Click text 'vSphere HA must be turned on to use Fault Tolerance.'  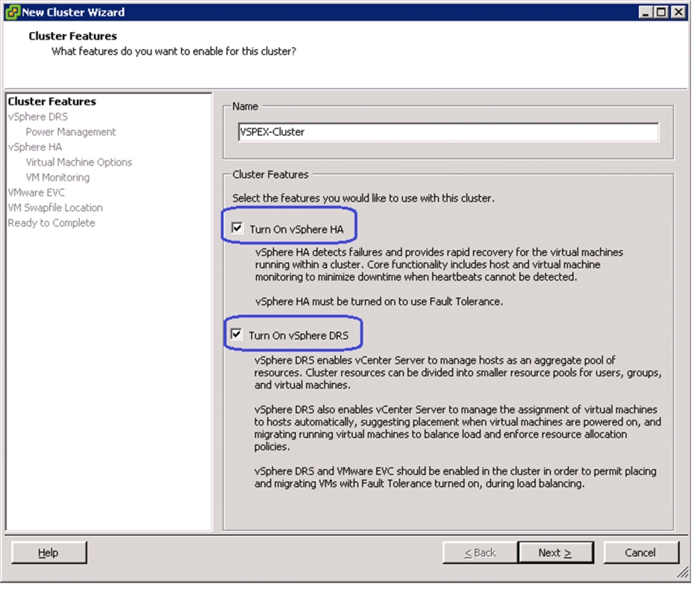[x=379, y=302]
